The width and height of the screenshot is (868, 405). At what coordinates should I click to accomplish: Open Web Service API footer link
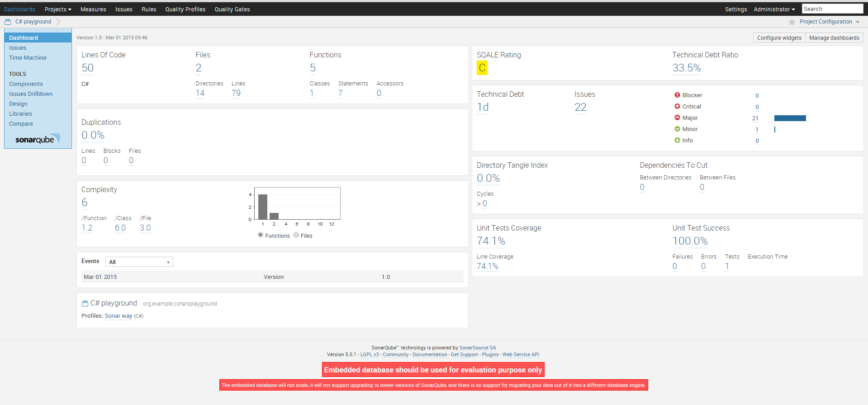pos(521,354)
